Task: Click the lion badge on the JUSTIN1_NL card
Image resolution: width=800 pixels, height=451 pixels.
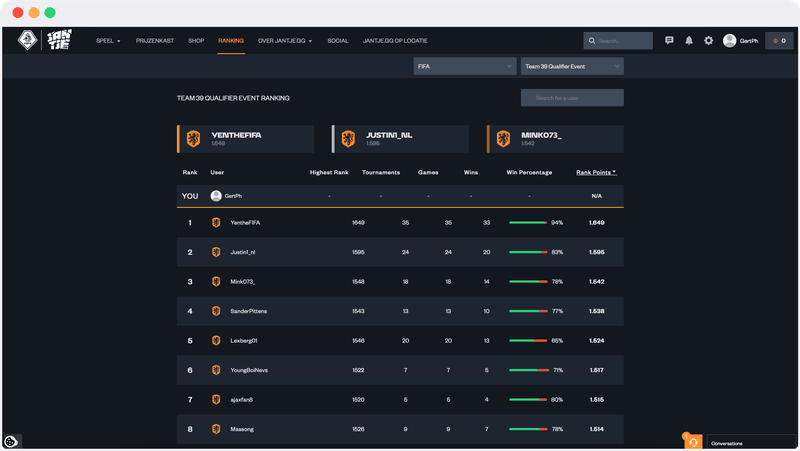Action: pyautogui.click(x=348, y=139)
